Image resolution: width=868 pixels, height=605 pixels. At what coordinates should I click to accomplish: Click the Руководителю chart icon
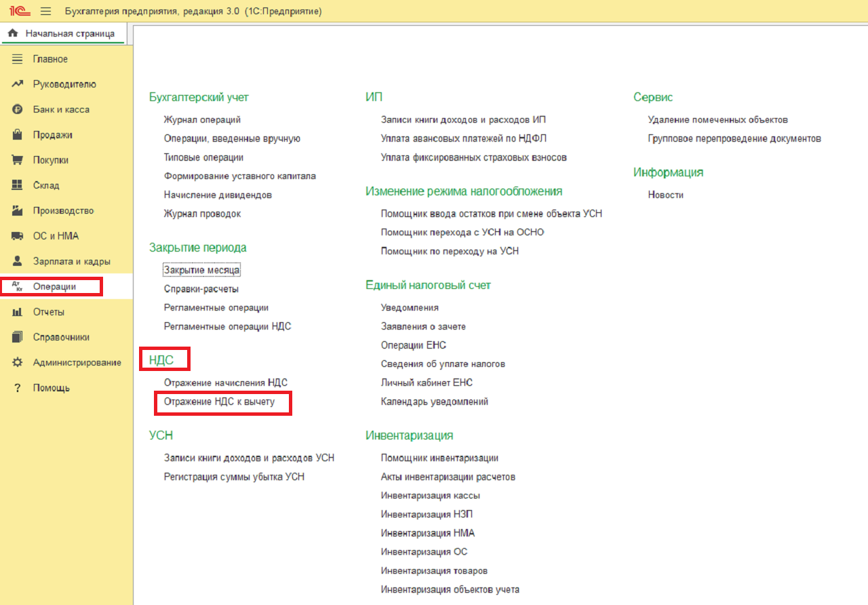coord(18,84)
